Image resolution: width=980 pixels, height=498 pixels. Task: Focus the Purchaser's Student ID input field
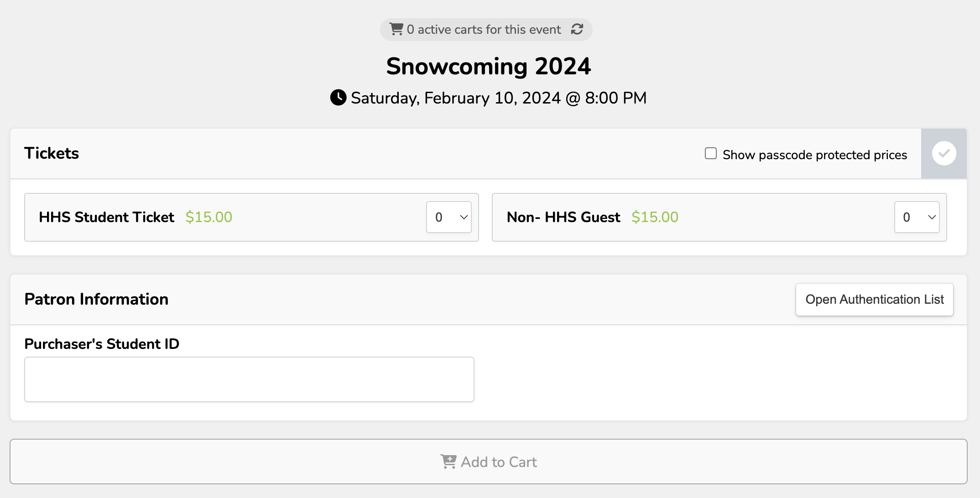pyautogui.click(x=249, y=379)
